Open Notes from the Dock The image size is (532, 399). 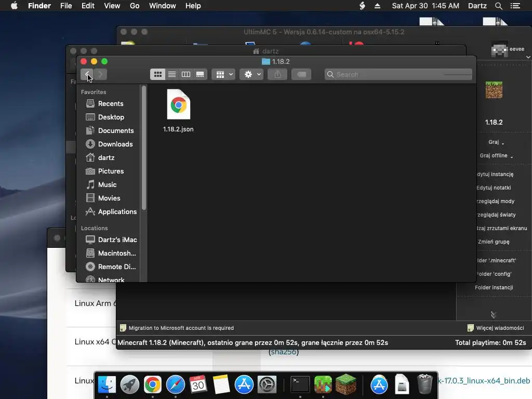pos(221,385)
